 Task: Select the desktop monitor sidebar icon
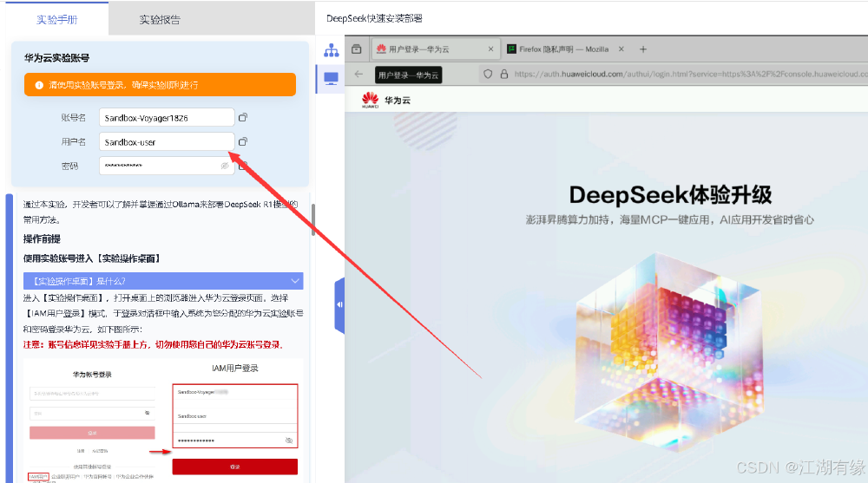331,79
